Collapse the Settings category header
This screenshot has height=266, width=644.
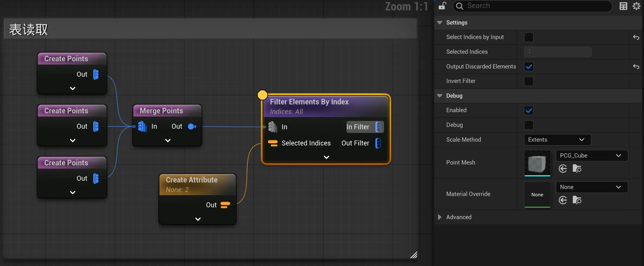440,23
